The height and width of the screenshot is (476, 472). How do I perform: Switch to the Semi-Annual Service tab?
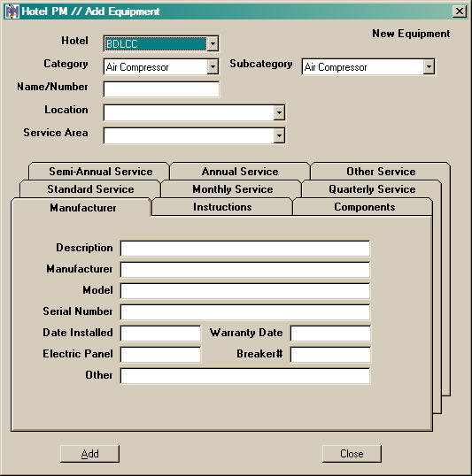pyautogui.click(x=99, y=172)
